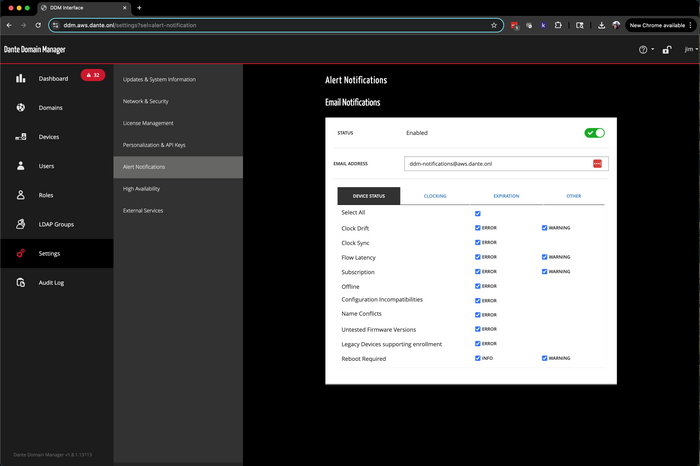700x466 pixels.
Task: Open External Services settings
Action: [178, 211]
